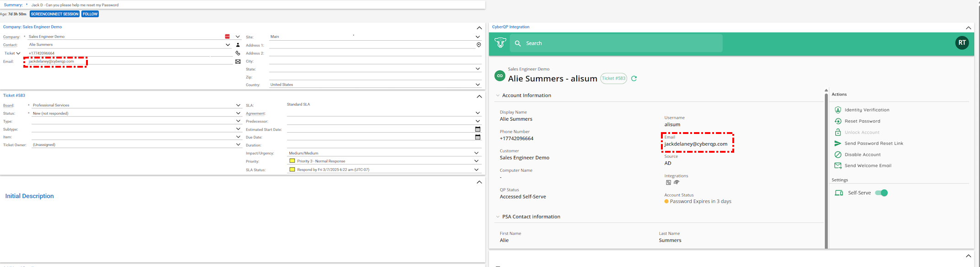Open the Item dropdown
This screenshot has height=267, width=980.
click(238, 136)
